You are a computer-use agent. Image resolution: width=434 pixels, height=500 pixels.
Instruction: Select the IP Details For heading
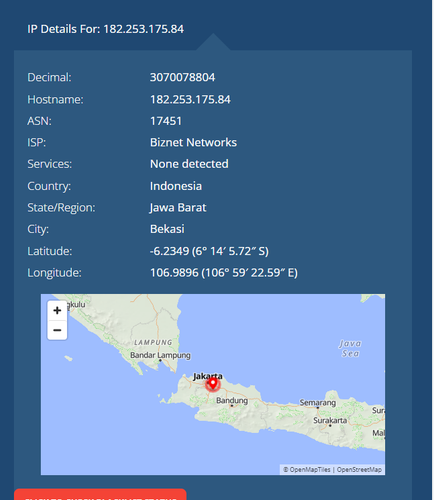pyautogui.click(x=105, y=29)
